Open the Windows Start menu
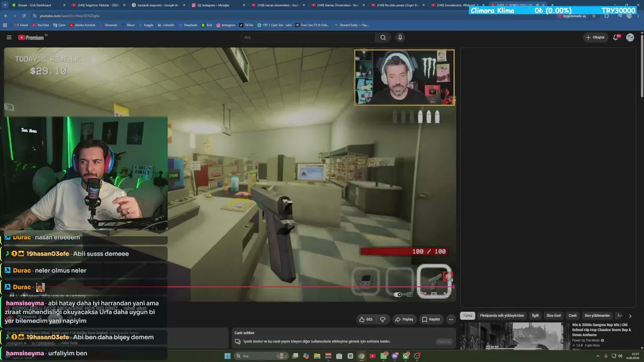This screenshot has width=644, height=362. point(227,356)
